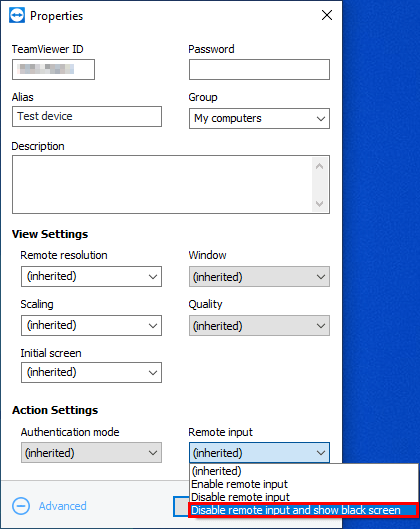
Task: Click Description scrollbar up arrow
Action: click(x=319, y=166)
